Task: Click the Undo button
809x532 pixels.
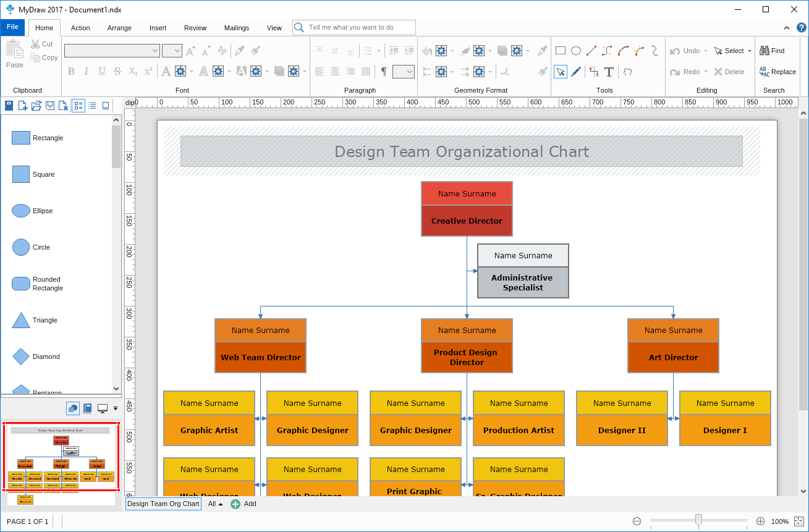Action: pyautogui.click(x=685, y=51)
